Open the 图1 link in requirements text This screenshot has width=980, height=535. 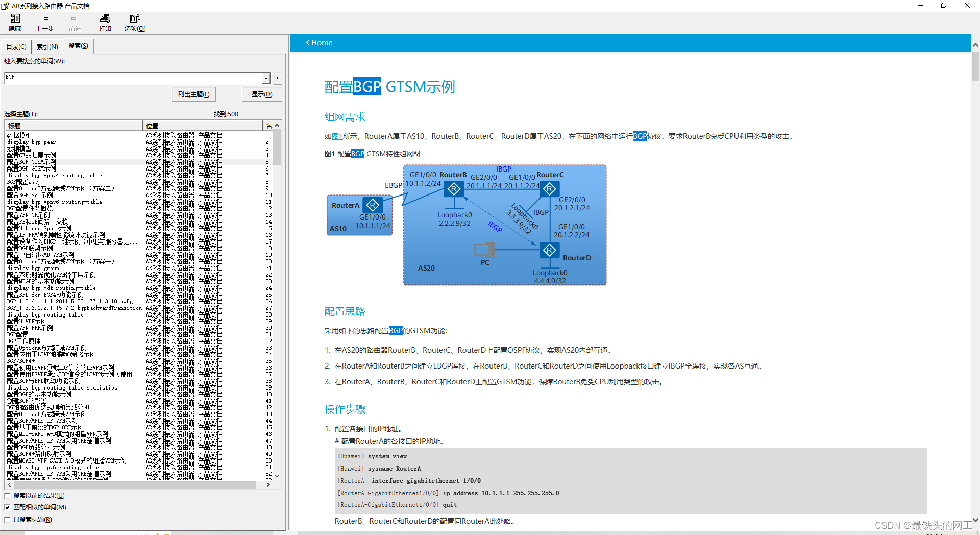(x=337, y=136)
